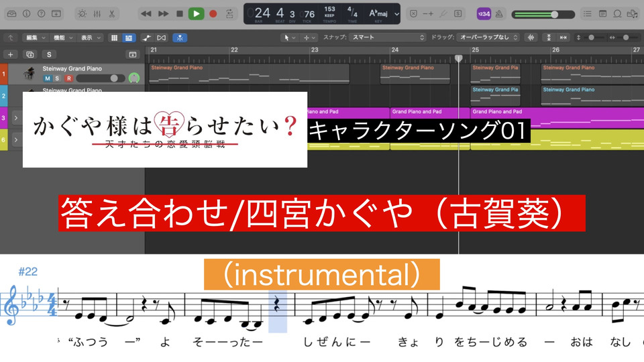644x362 pixels.
Task: Open the Inspector info icon
Action: (27, 13)
